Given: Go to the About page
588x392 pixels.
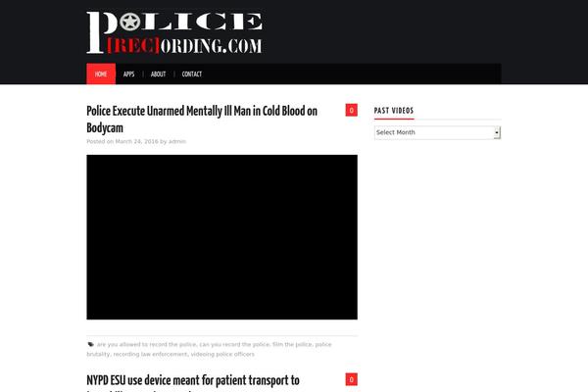Looking at the screenshot, I should tap(158, 74).
